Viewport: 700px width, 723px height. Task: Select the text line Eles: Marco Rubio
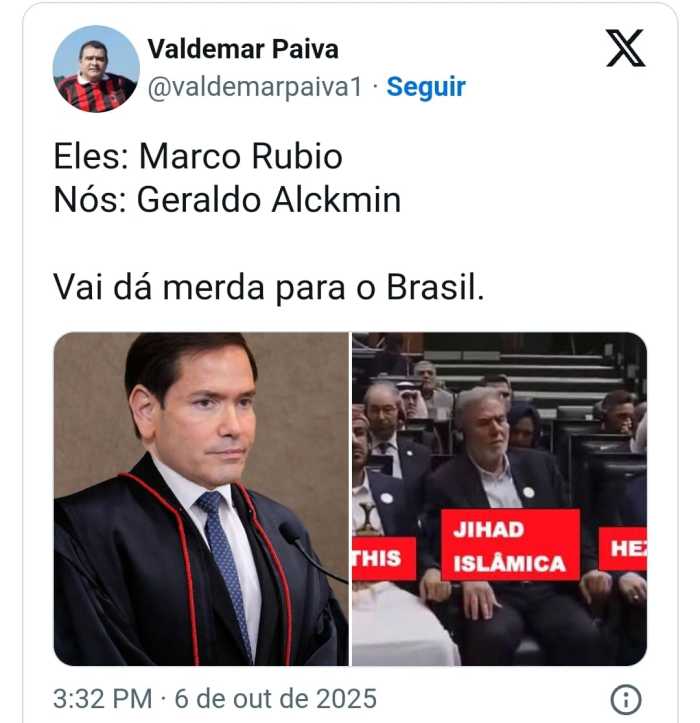[198, 157]
